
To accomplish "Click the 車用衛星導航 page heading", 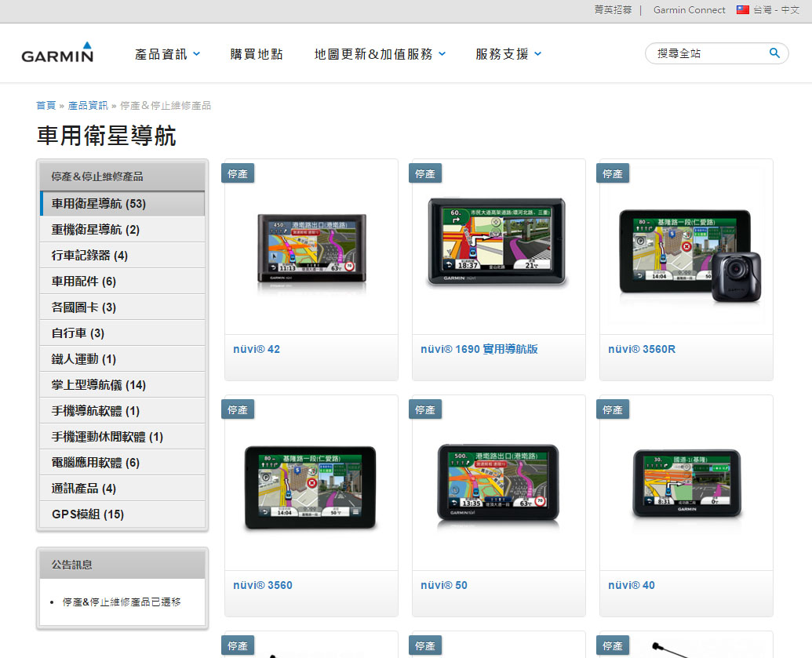I will 106,136.
